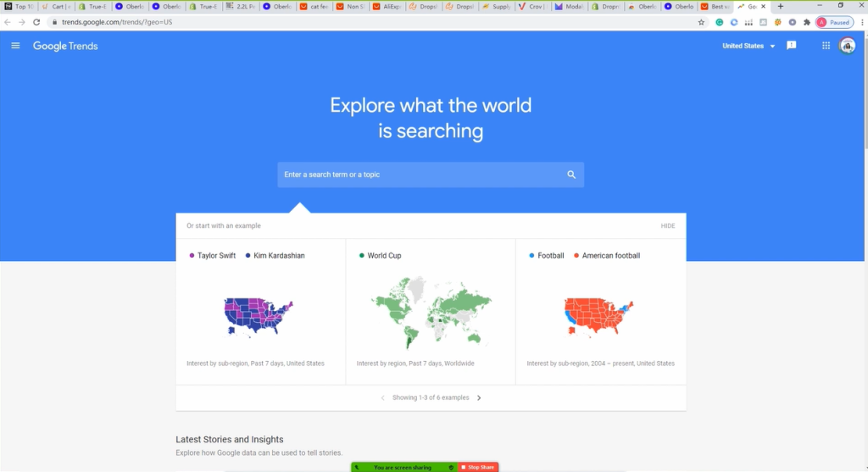Open Chrome's three-dot menu
The height and width of the screenshot is (472, 868).
tap(862, 22)
